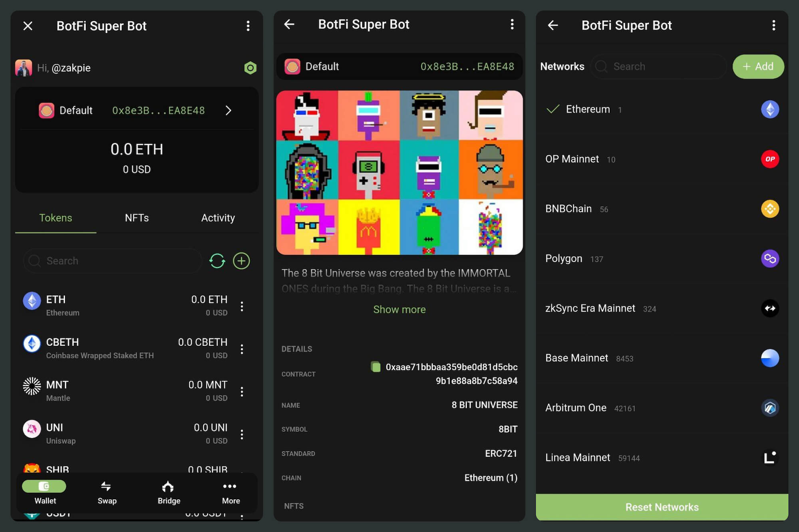The height and width of the screenshot is (532, 799).
Task: Open options menu for ETH token
Action: (242, 306)
